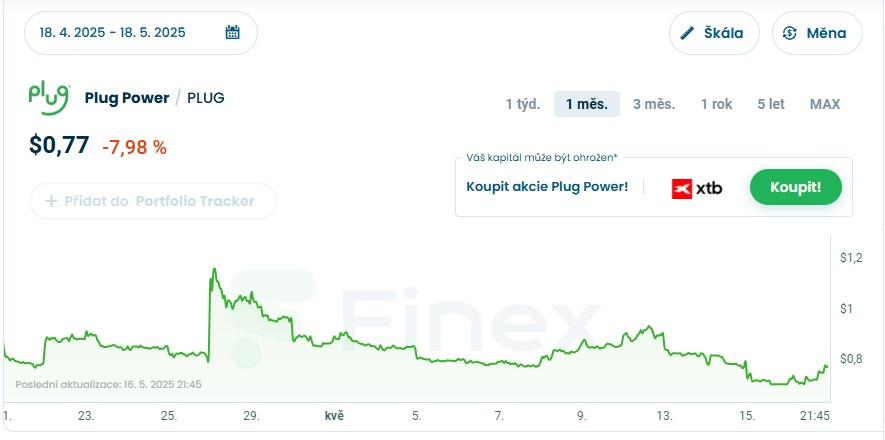Screen dimensions: 885x440
Task: Click the plus icon for Portfolio Tracker
Action: click(51, 201)
